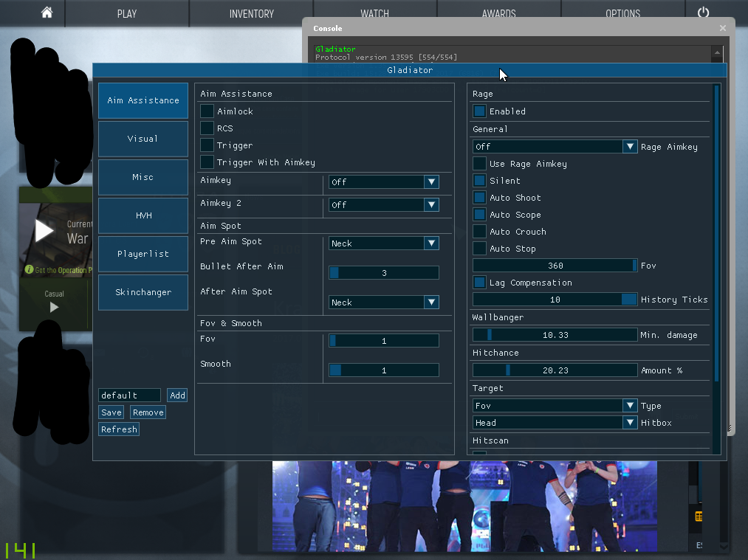Viewport: 748px width, 560px height.
Task: Click the Casual play arrow icon
Action: coord(54,307)
